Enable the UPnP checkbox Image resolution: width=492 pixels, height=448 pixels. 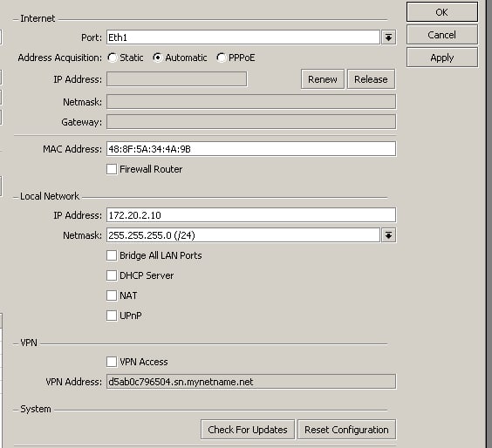(x=112, y=316)
